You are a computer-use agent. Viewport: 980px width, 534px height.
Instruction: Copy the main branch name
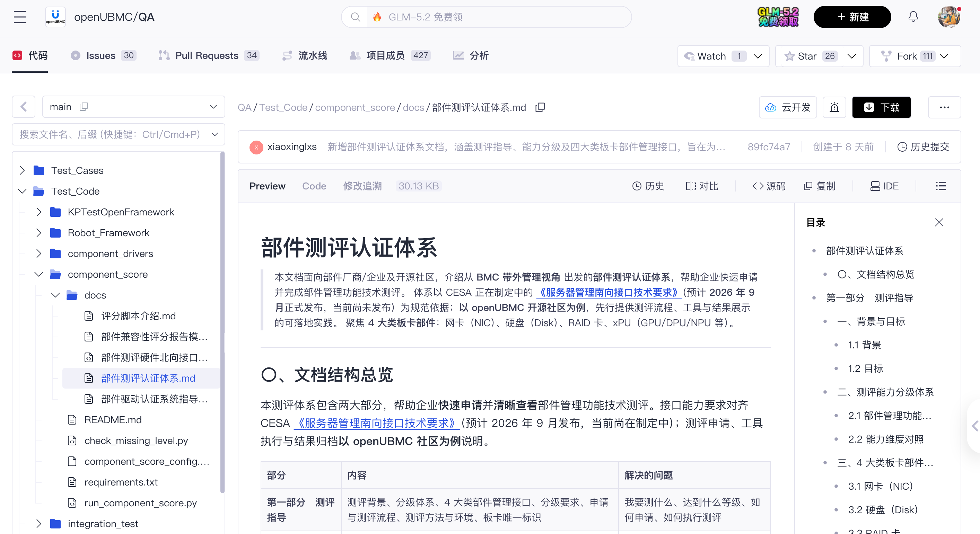[x=84, y=107]
